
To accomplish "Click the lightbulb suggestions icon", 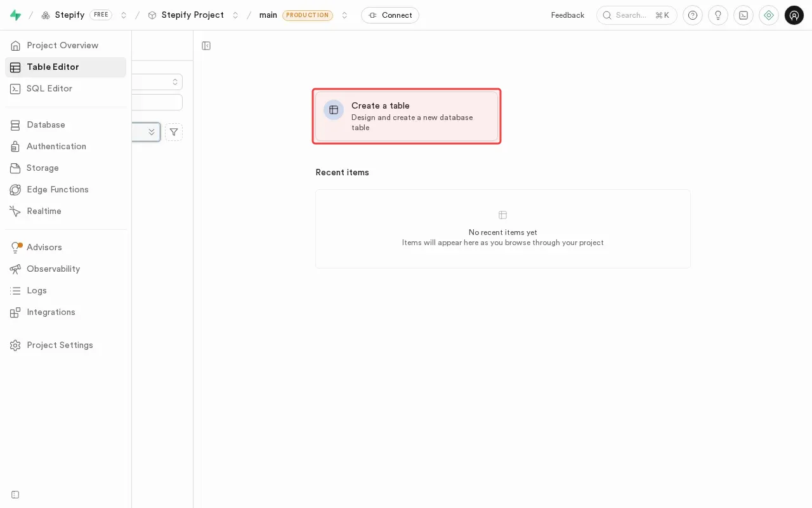I will (718, 15).
